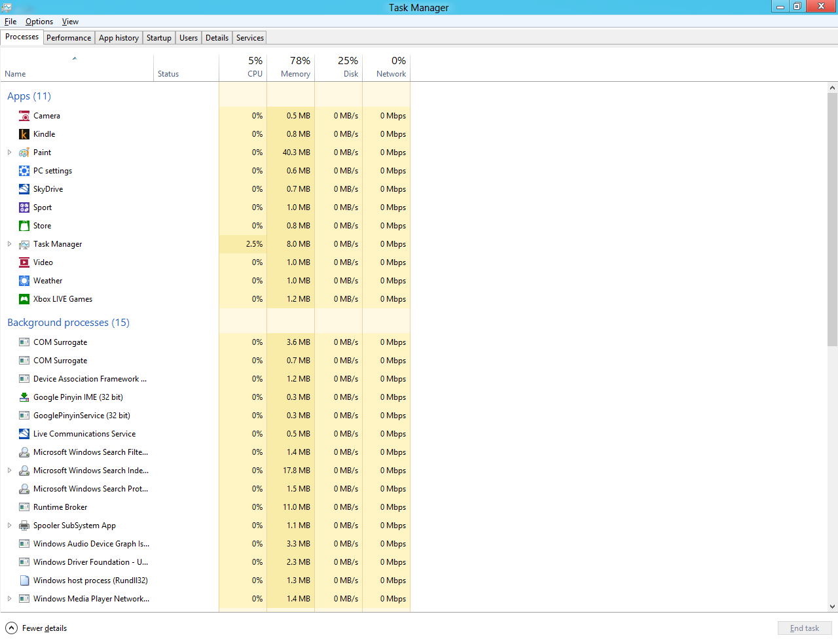Click the Fewer details circle arrow icon
Screen dimensions: 838x644
coord(11,628)
